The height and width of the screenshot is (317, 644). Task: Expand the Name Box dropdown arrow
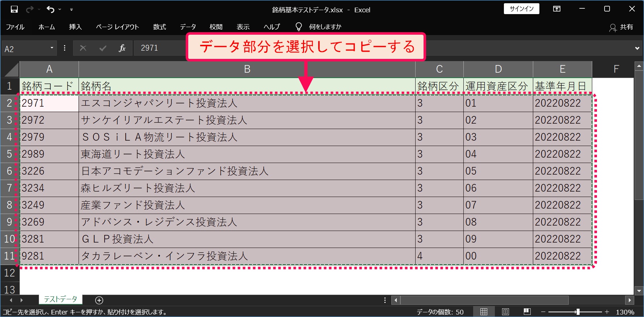coord(52,48)
